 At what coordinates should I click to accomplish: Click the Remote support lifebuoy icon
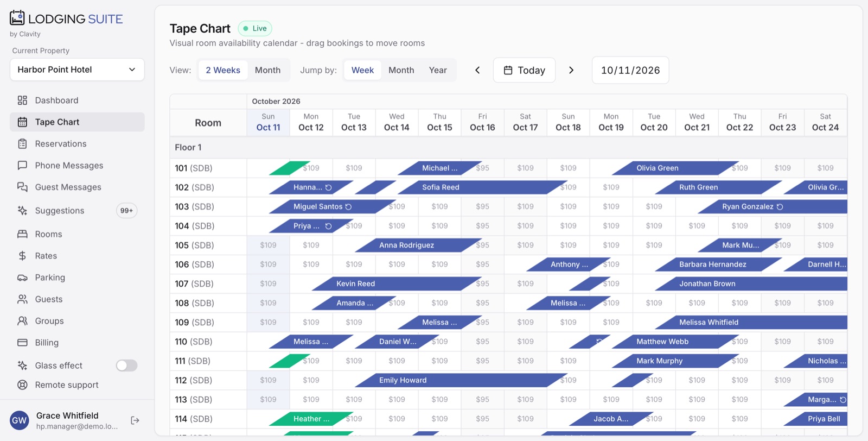(22, 385)
